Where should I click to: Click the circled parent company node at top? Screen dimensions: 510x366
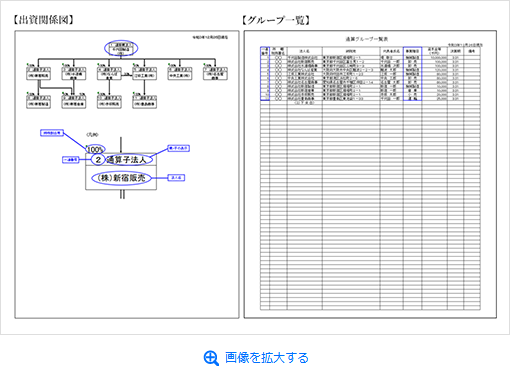pos(121,48)
